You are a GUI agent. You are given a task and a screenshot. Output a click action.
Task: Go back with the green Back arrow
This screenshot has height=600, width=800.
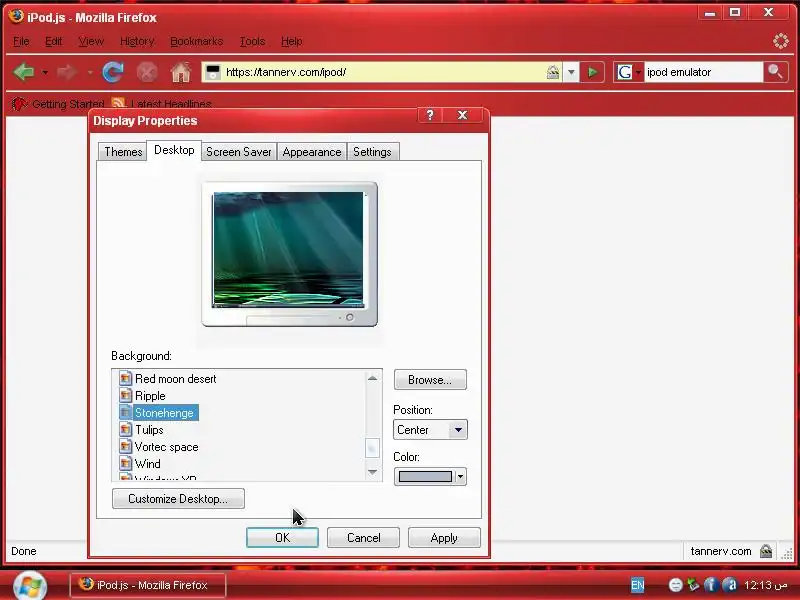[23, 72]
